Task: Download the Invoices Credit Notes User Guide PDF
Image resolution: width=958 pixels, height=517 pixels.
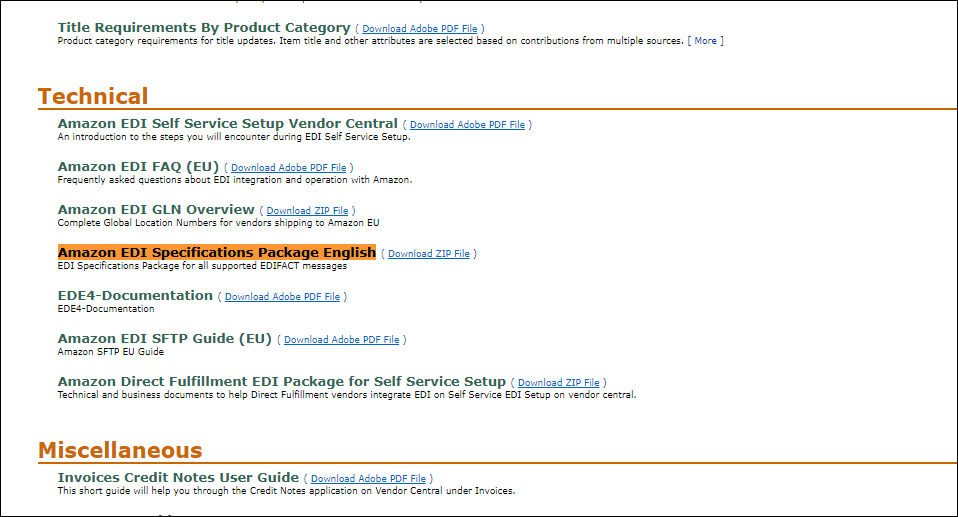Action: (368, 478)
